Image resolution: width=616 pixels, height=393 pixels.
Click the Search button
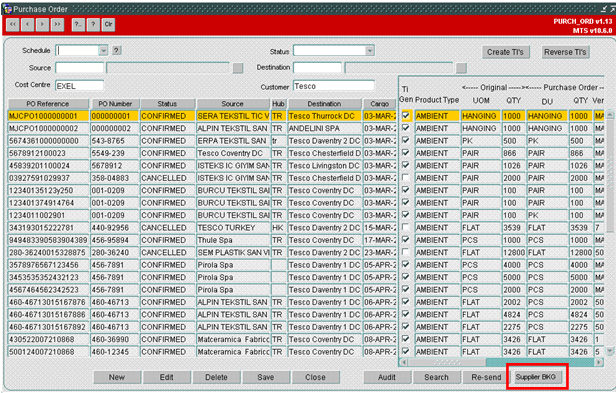436,377
